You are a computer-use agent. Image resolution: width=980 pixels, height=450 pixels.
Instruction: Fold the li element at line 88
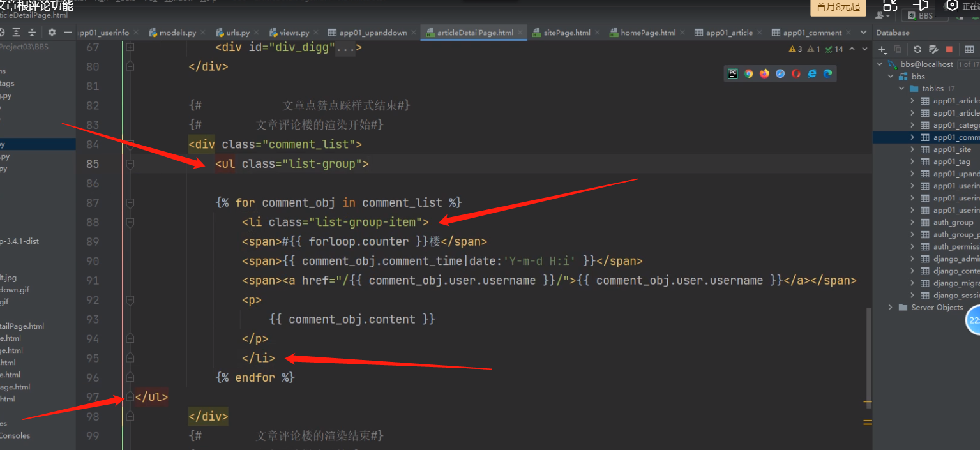pyautogui.click(x=130, y=222)
